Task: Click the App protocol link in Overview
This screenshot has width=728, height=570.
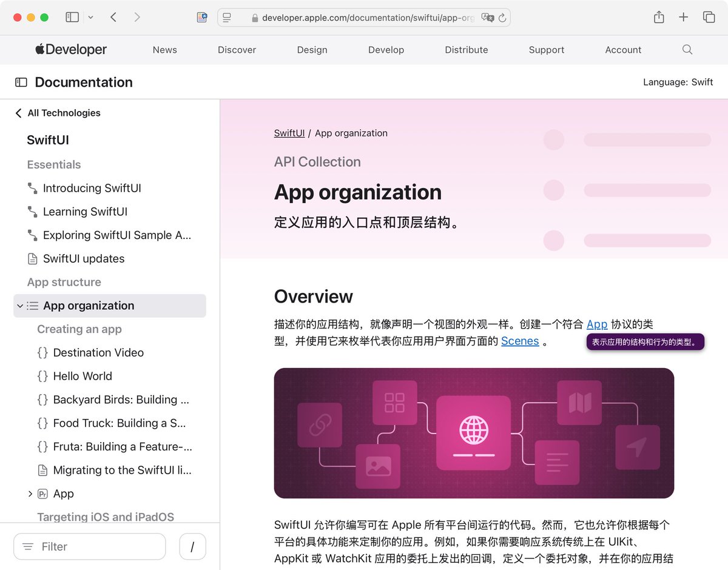Action: (597, 324)
